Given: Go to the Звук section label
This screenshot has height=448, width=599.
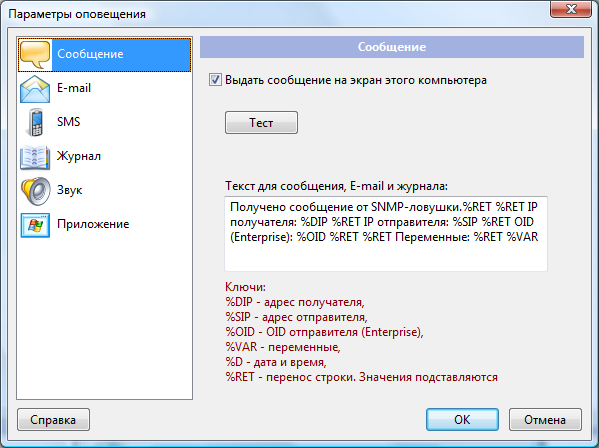Looking at the screenshot, I should 70,190.
